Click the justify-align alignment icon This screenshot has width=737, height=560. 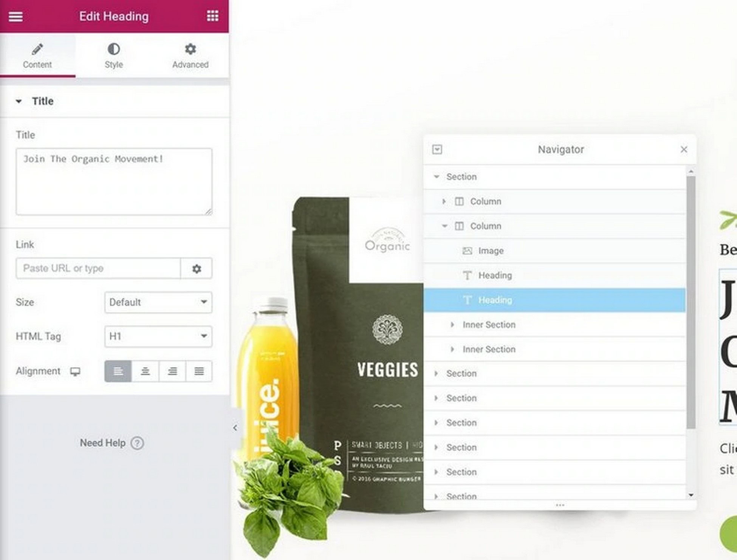coord(199,371)
